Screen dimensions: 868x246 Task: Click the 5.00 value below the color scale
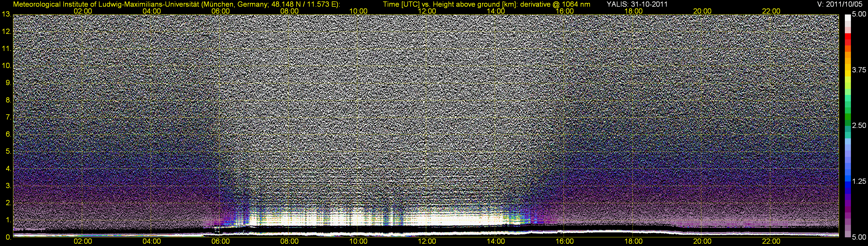pyautogui.click(x=859, y=237)
